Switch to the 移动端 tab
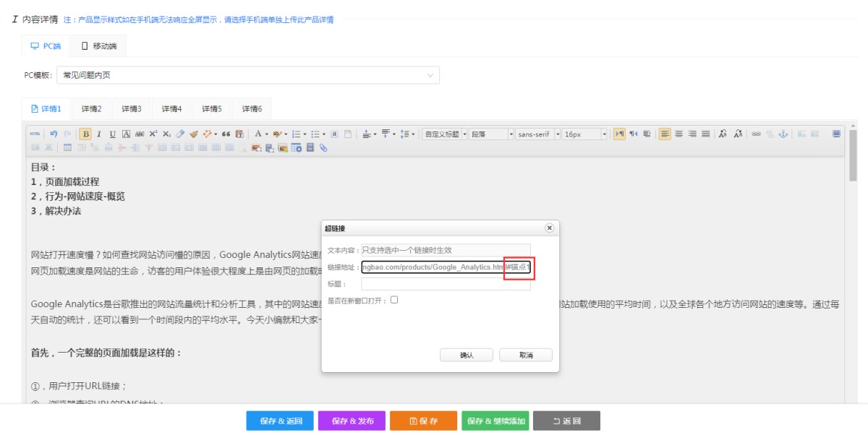The image size is (868, 435). click(x=99, y=46)
